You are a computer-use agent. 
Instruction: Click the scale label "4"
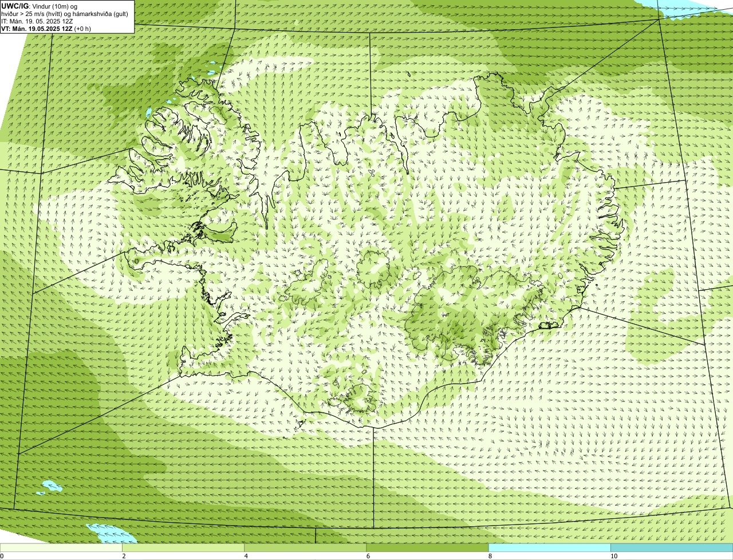246,556
